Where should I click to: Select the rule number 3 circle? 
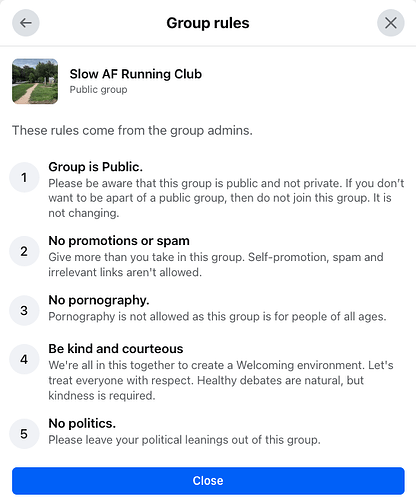(x=24, y=310)
